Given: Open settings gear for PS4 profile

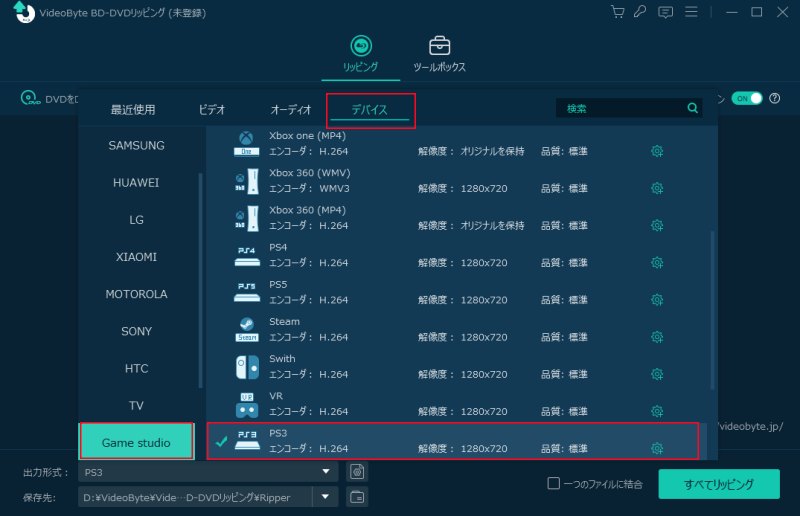Looking at the screenshot, I should tap(657, 263).
